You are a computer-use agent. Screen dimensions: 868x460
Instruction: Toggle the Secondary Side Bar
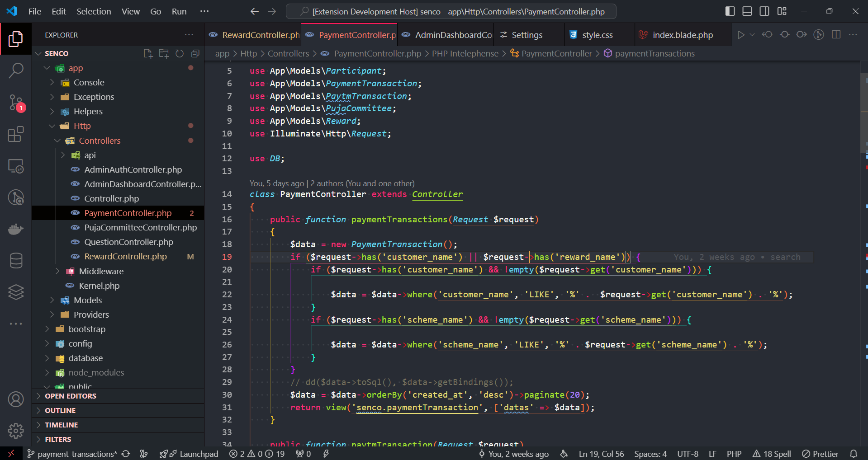pyautogui.click(x=764, y=11)
